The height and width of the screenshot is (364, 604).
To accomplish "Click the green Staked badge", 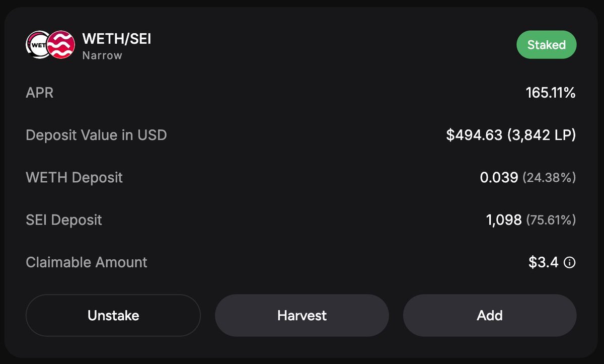I will [x=547, y=45].
